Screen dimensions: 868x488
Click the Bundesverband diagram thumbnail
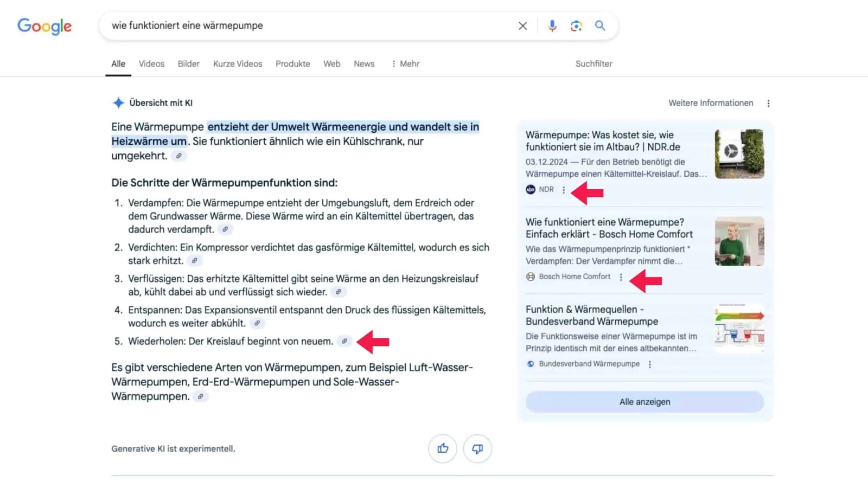[739, 329]
